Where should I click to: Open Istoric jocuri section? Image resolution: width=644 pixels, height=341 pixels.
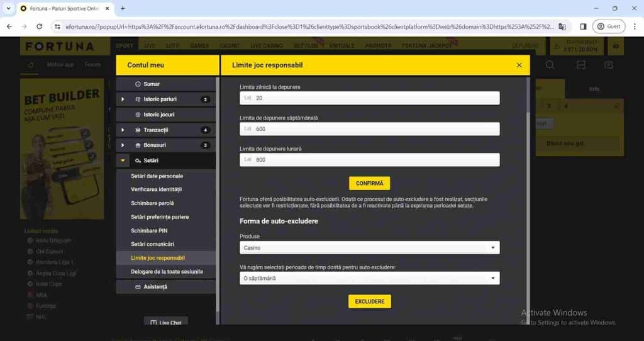click(x=165, y=115)
